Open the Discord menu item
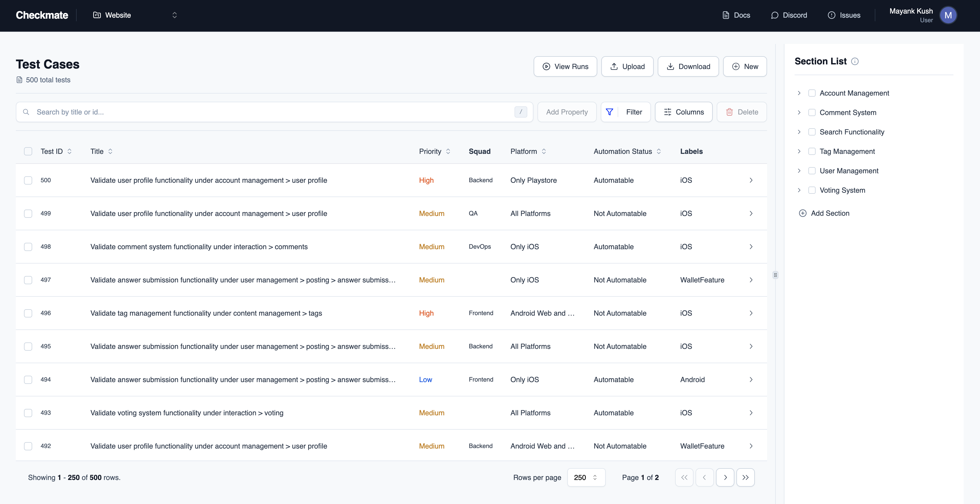This screenshot has width=980, height=504. tap(789, 15)
